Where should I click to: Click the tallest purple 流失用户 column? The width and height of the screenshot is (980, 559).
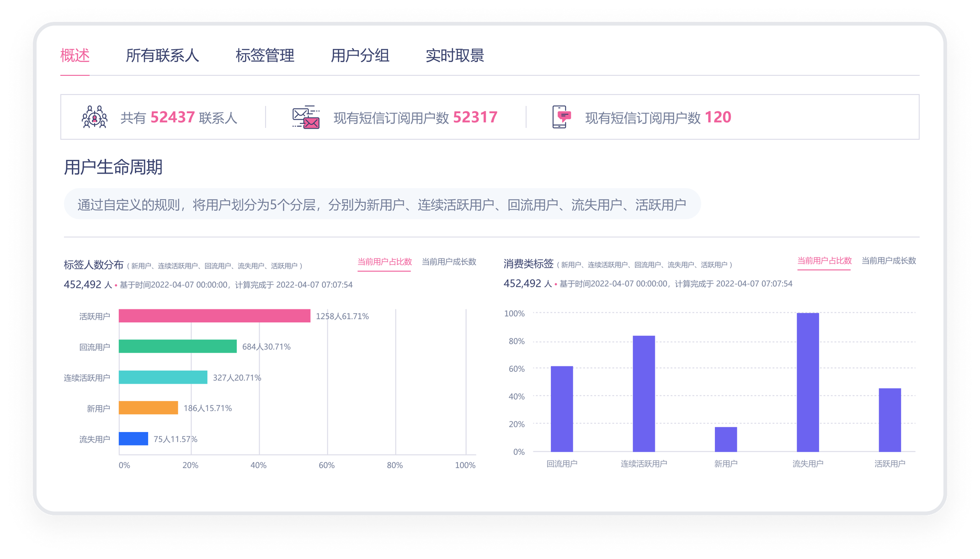point(808,382)
